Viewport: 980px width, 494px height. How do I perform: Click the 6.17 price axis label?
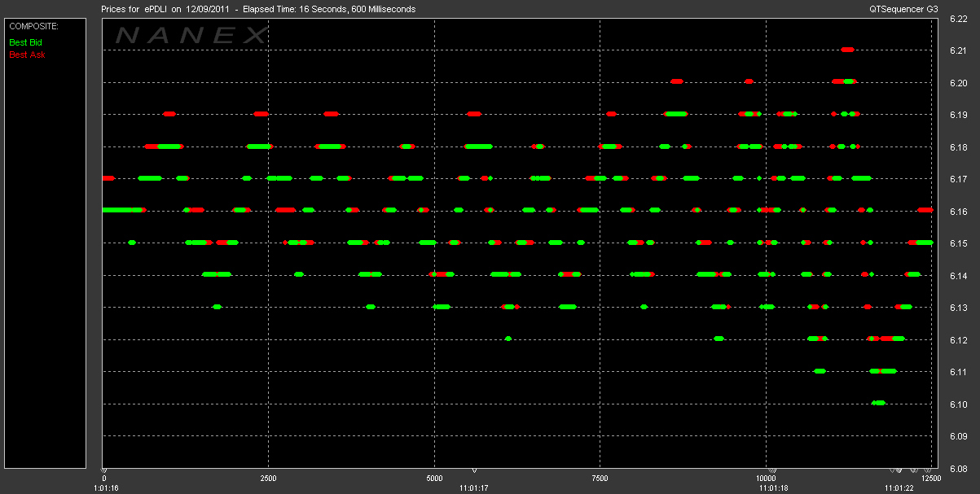958,180
